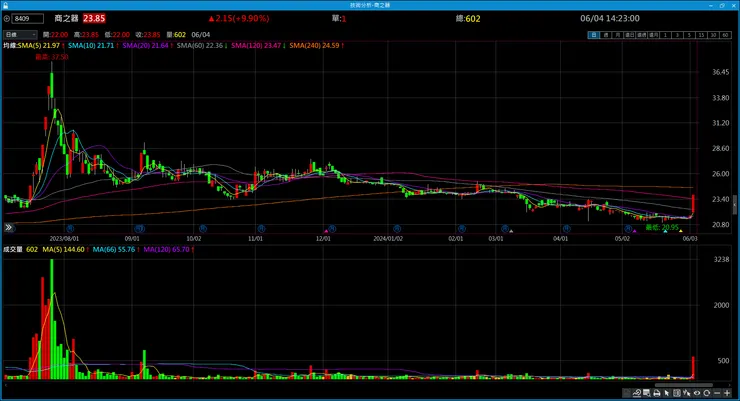Image resolution: width=740 pixels, height=401 pixels.
Task: Switch to the 60 minute period tab
Action: (725, 35)
